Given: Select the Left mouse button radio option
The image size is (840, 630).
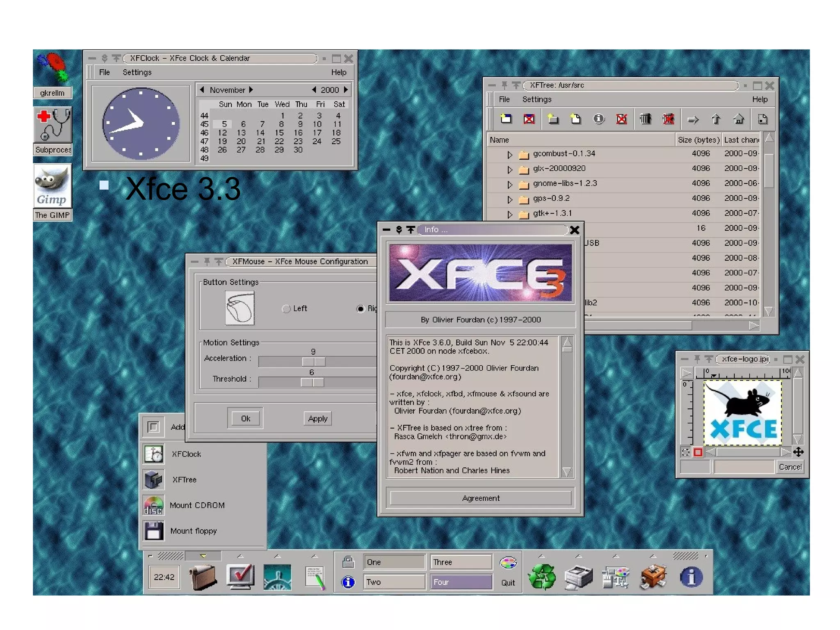Looking at the screenshot, I should [x=286, y=309].
